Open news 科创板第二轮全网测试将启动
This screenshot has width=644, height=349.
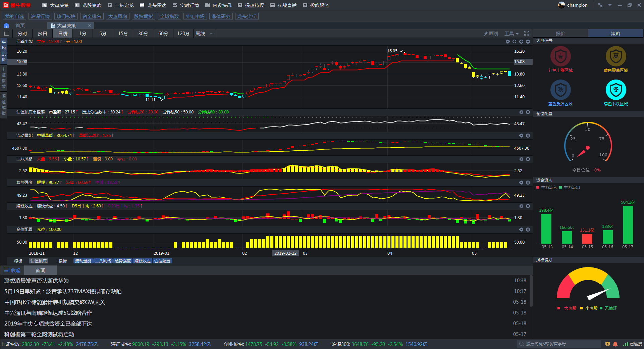tap(39, 334)
